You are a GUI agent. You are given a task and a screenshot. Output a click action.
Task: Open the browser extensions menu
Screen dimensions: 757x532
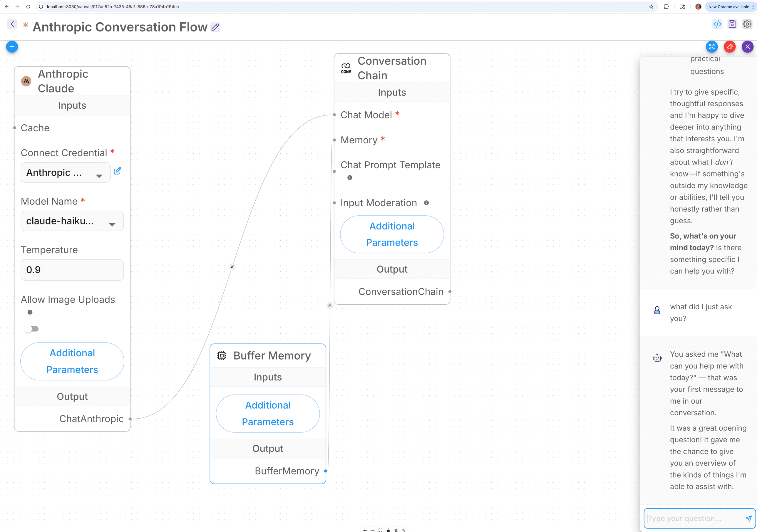(666, 6)
